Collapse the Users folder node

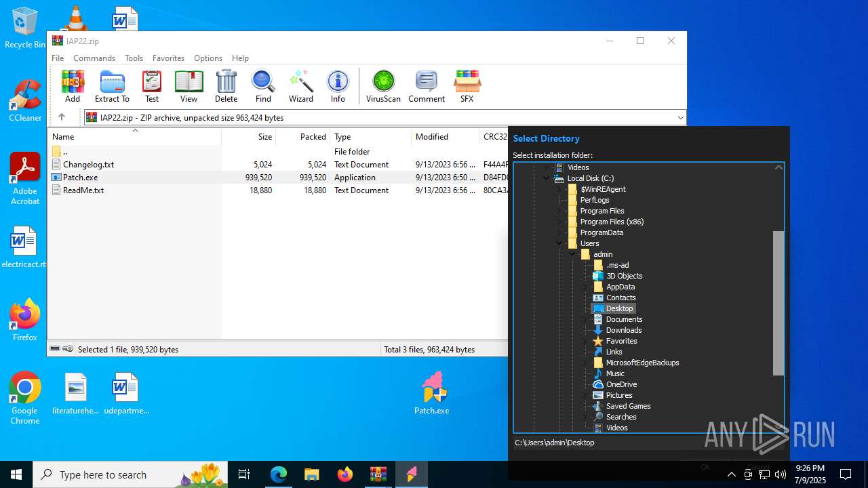(559, 243)
